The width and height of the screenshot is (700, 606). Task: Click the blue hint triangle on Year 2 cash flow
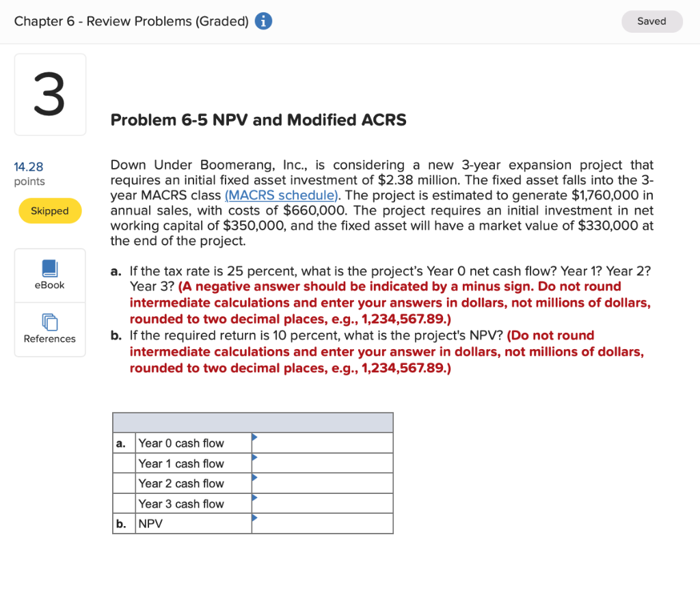[256, 478]
